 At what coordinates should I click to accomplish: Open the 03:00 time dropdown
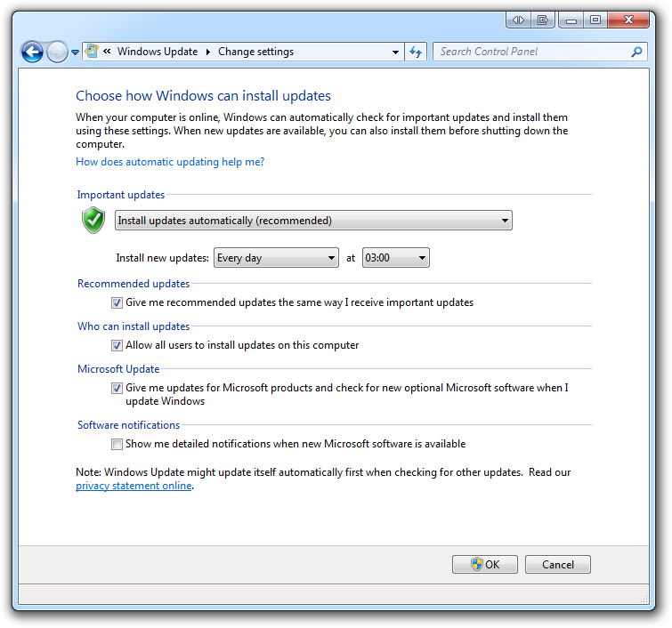[x=395, y=258]
